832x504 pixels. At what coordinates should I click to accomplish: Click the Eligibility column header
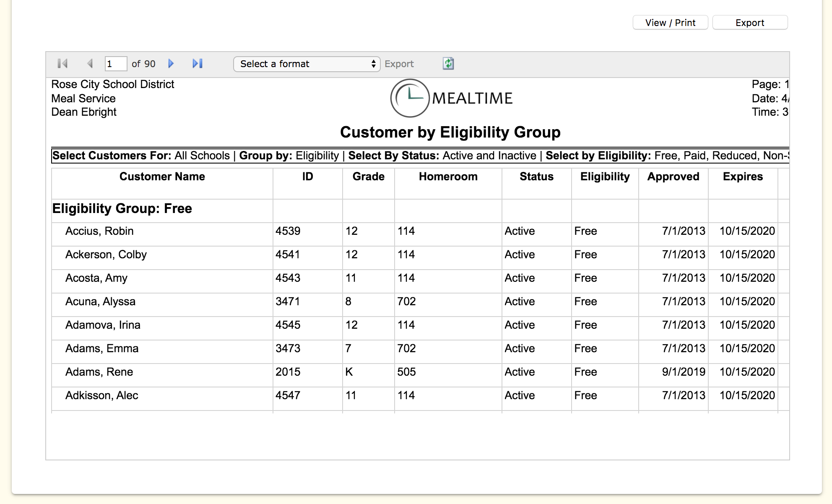(605, 177)
